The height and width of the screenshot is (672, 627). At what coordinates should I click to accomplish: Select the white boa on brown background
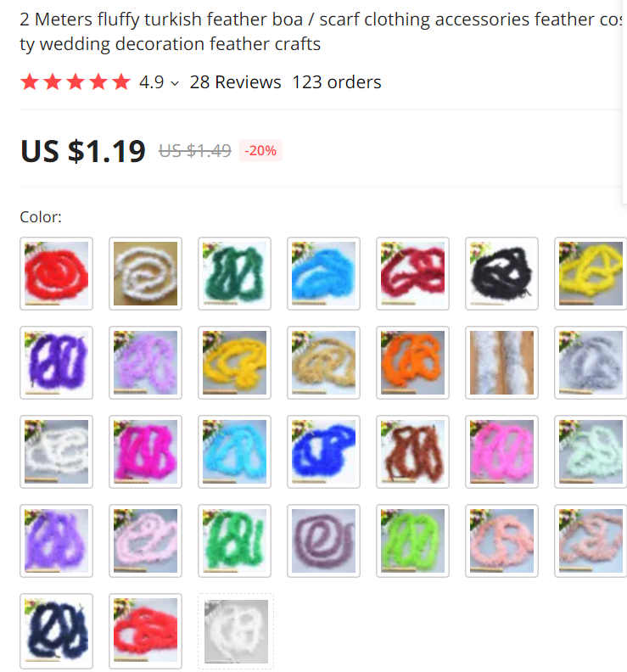click(145, 273)
